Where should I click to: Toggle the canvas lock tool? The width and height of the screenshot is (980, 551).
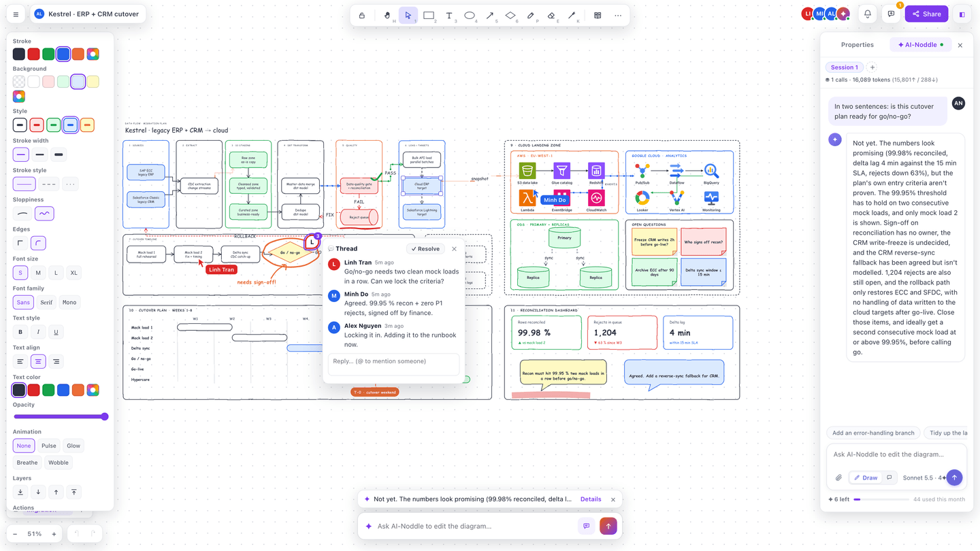click(362, 15)
